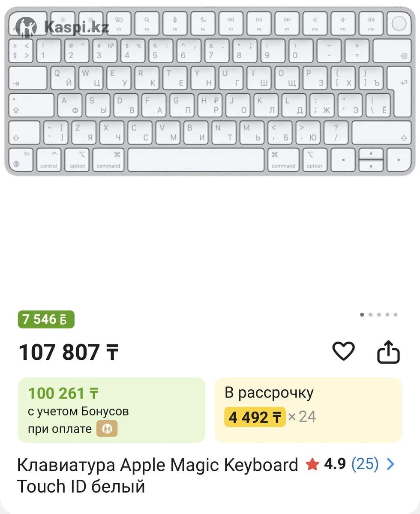Tap the ×24 installment months label

[302, 416]
